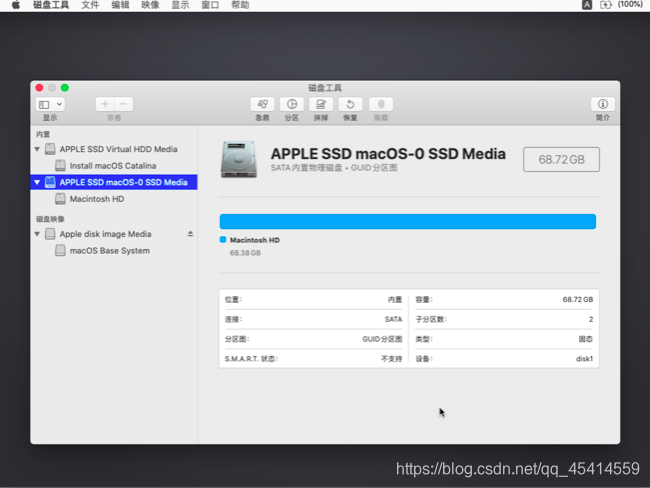Click the Macintosh HD volume icon

click(x=60, y=199)
